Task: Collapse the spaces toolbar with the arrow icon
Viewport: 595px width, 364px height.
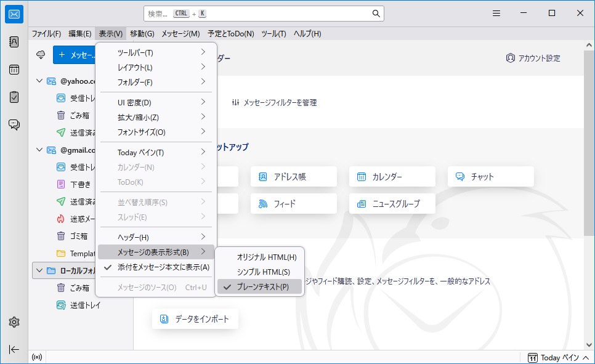Action: 14,349
